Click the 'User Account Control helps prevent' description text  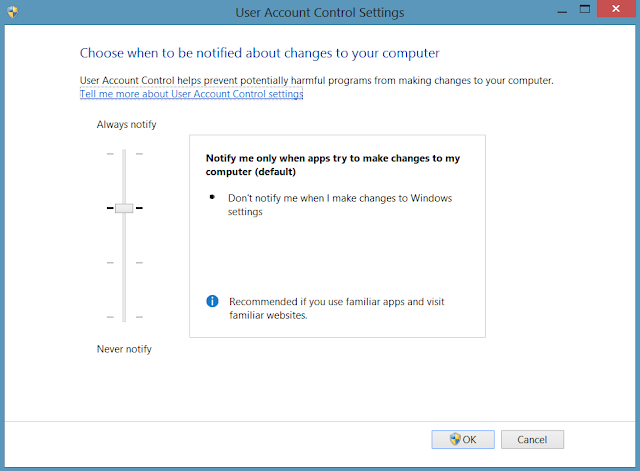coord(316,80)
